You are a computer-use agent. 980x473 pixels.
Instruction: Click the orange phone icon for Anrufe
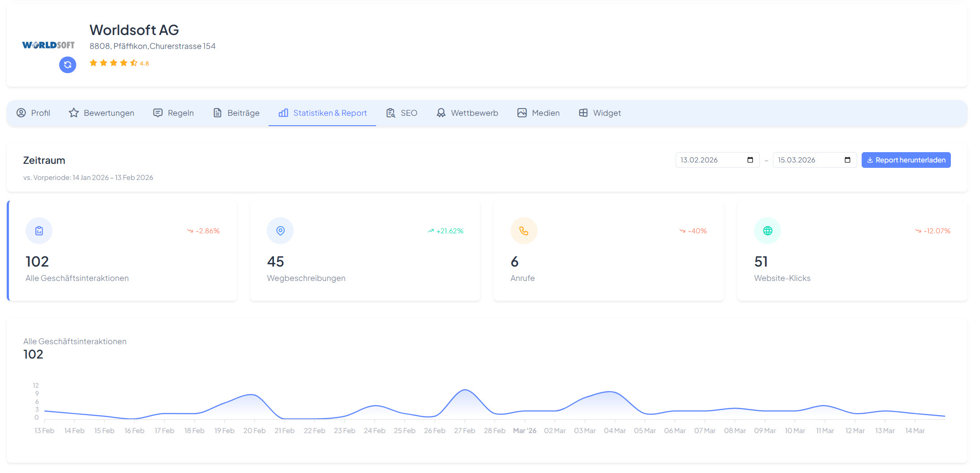pos(524,231)
